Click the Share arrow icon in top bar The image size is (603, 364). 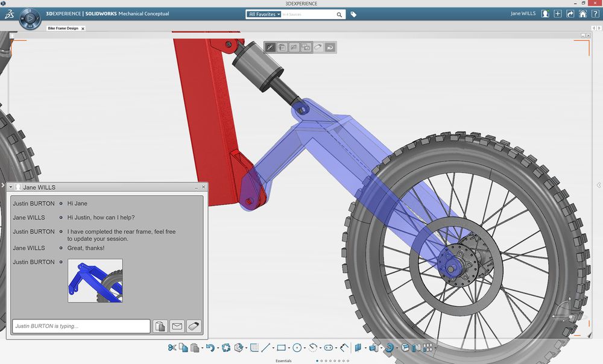point(570,14)
